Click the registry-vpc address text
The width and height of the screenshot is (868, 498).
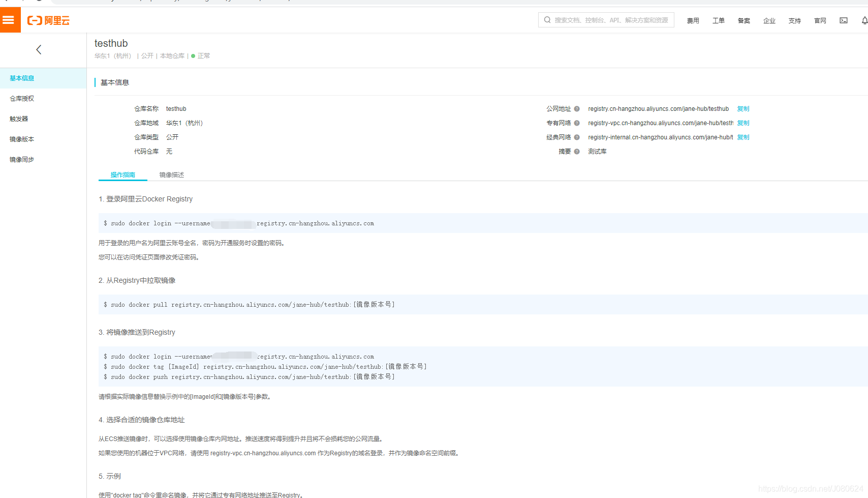coord(661,123)
